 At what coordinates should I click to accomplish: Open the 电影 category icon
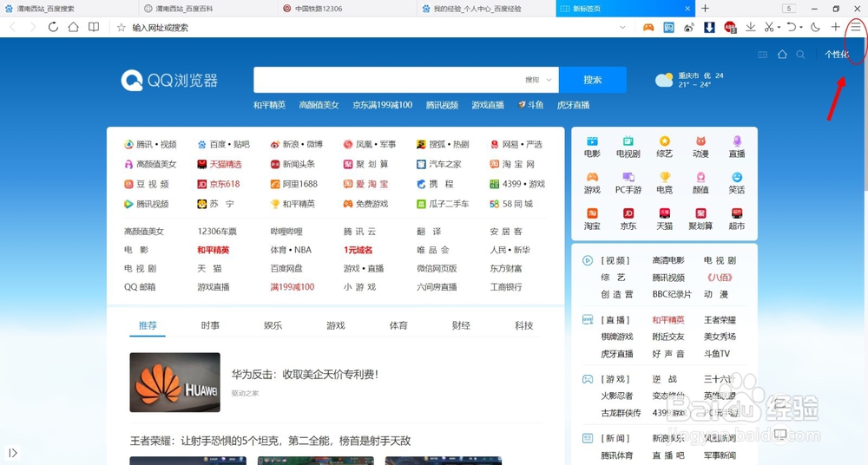click(x=592, y=147)
